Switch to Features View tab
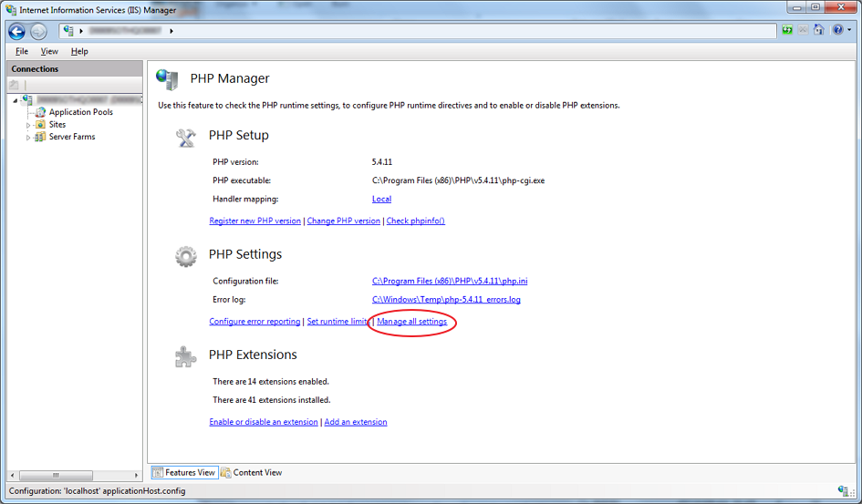Viewport: 862px width, 504px height. pyautogui.click(x=184, y=472)
